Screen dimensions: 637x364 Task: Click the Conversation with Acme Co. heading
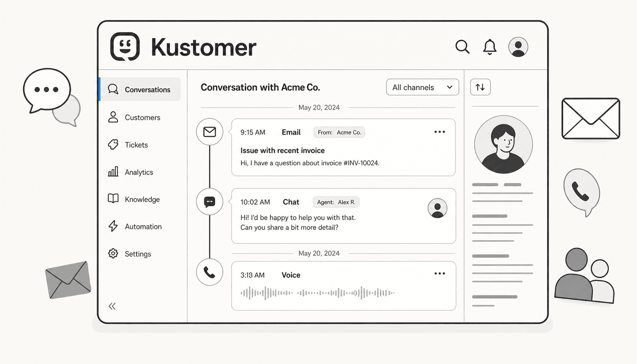[x=260, y=87]
